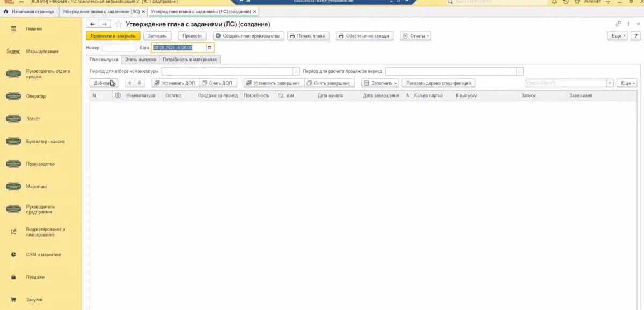Expand the Отчеты dropdown
644x310 pixels.
(x=415, y=36)
